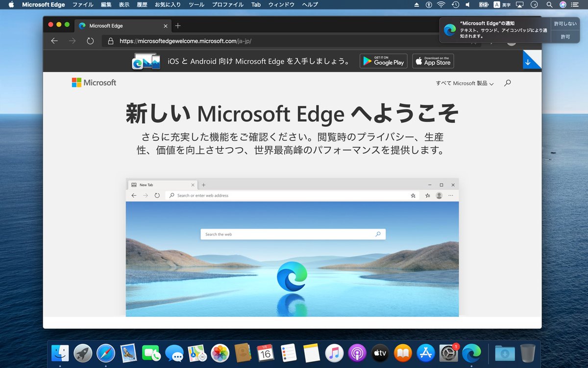
Task: Open Photos from the Dock
Action: pos(220,352)
